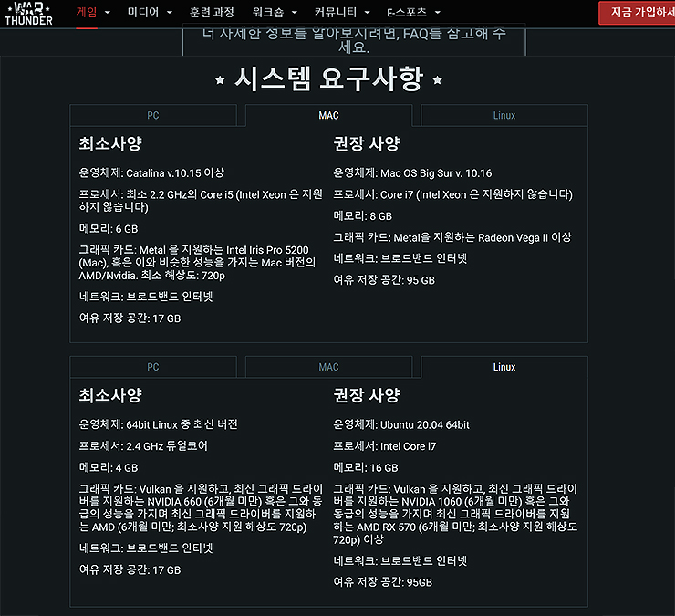The height and width of the screenshot is (616, 675).
Task: Open the 훈련과정 menu item
Action: coord(212,12)
